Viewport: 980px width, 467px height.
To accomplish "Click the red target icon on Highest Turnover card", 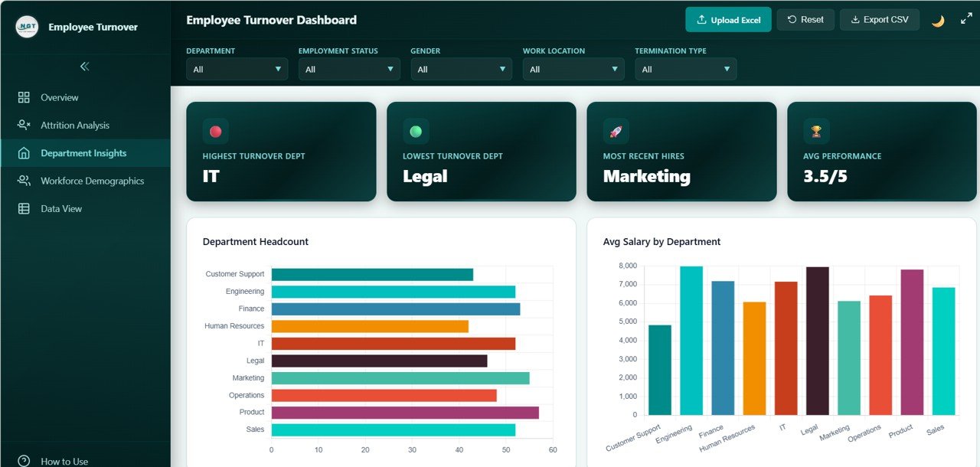I will click(215, 131).
